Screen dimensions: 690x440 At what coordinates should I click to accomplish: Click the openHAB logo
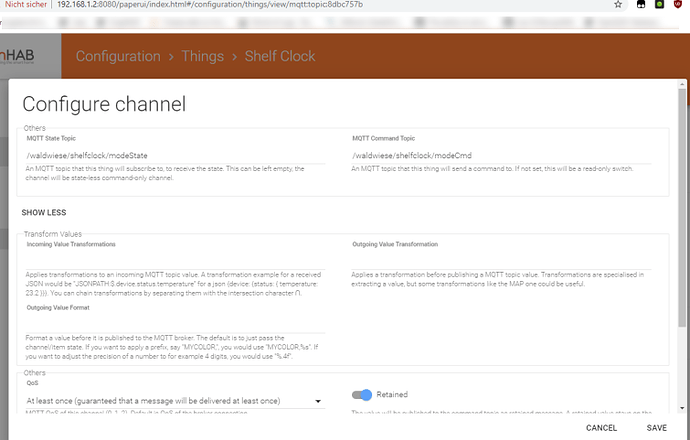[17, 56]
